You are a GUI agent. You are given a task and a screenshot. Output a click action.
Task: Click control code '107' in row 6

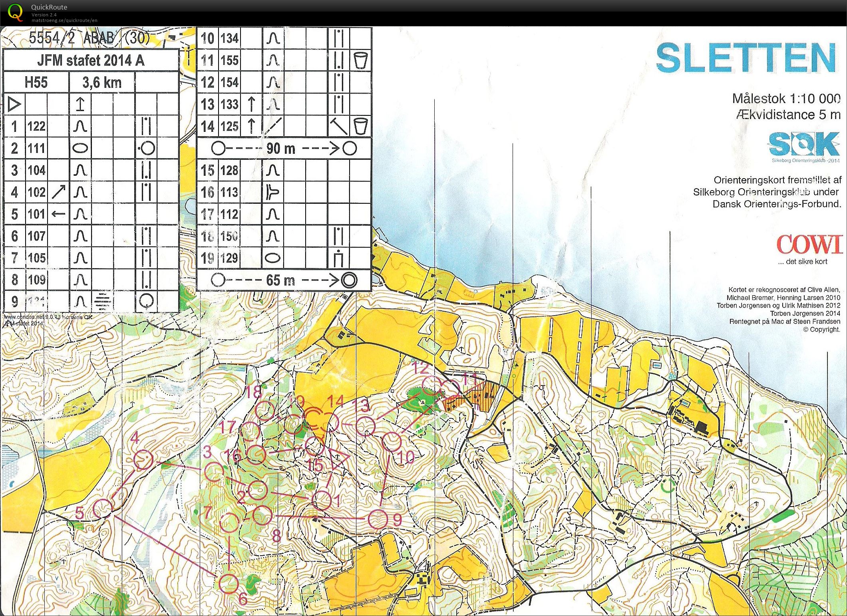pos(36,236)
